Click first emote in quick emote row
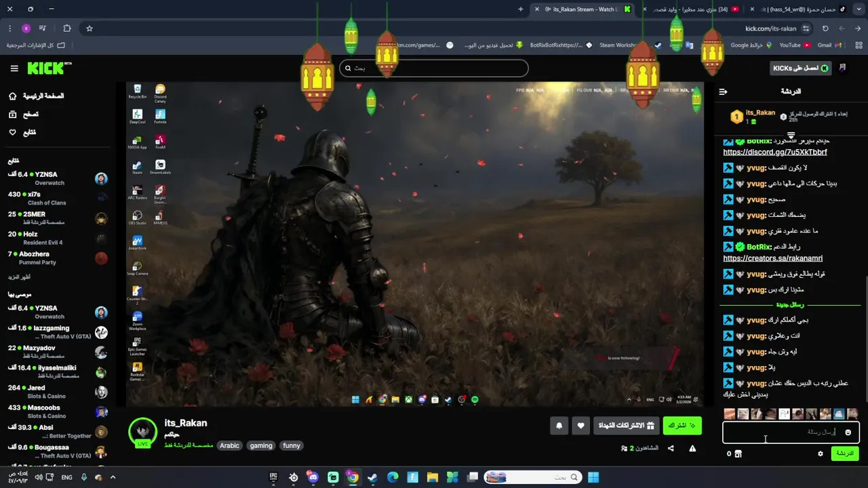Viewport: 868px width, 488px height. pos(730,413)
